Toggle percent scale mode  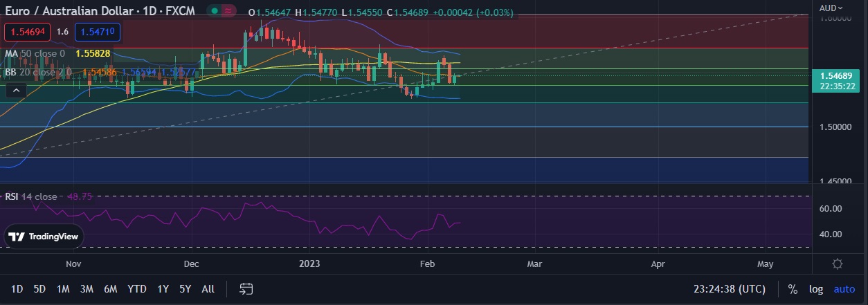click(x=792, y=288)
